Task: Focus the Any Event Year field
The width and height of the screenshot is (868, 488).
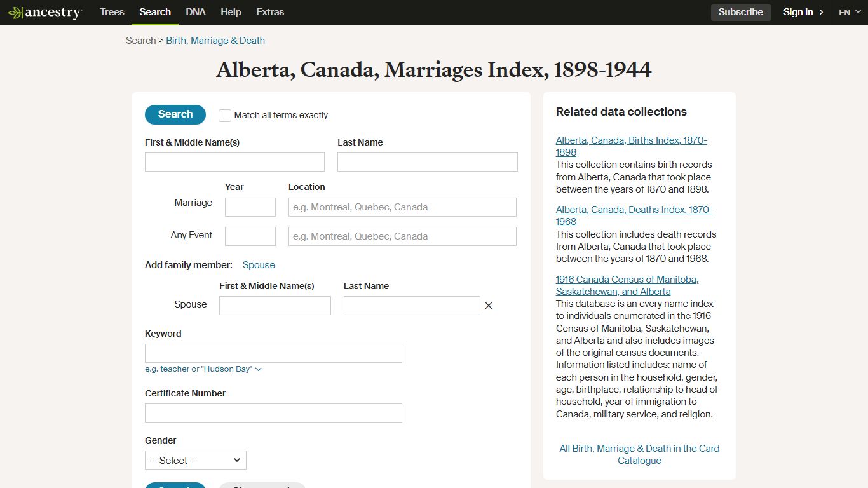Action: [250, 236]
